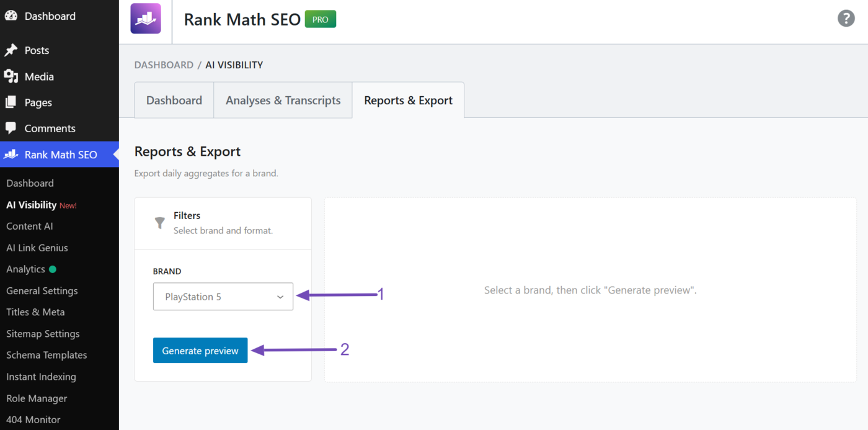
Task: Click the Generate preview button
Action: [200, 351]
